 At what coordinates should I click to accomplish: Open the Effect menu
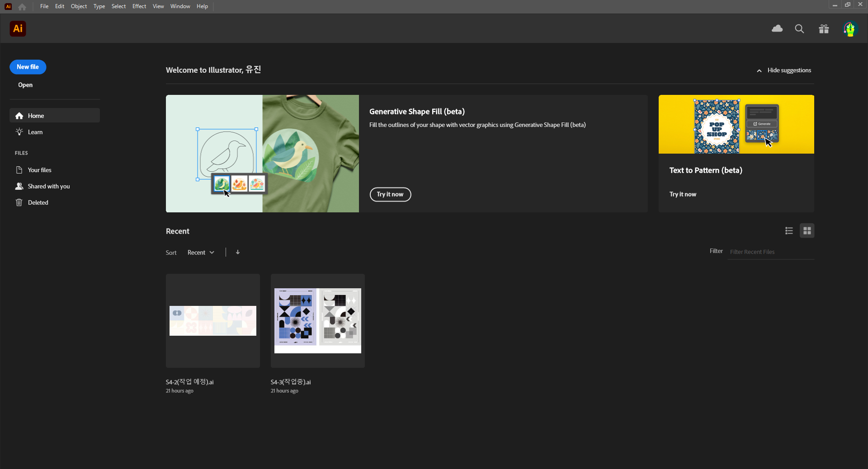point(139,6)
